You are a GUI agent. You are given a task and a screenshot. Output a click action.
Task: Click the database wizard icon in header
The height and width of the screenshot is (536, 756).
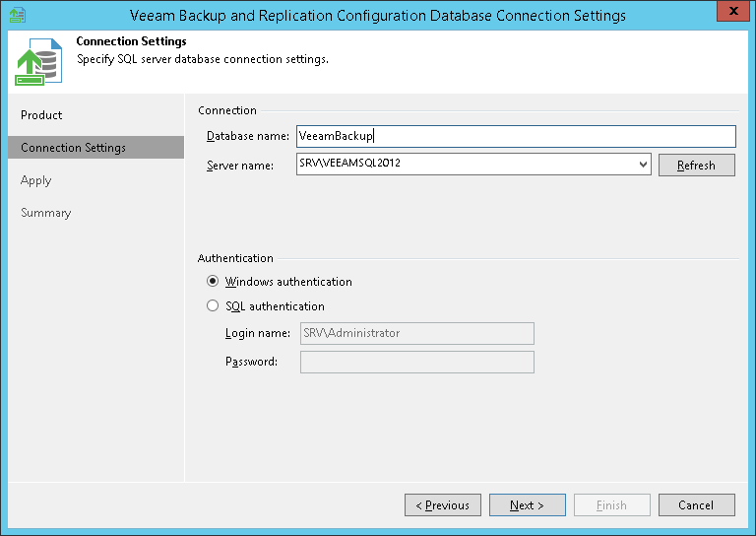(36, 63)
